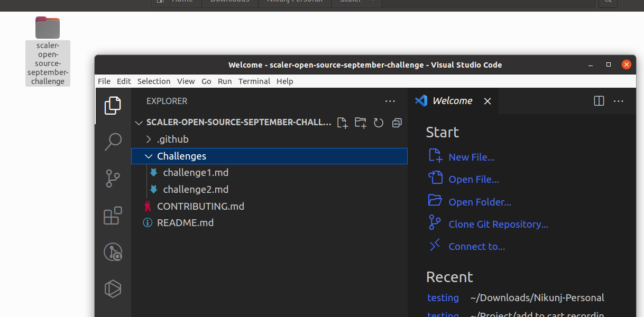
Task: Open the editor More Actions ellipsis menu
Action: point(619,100)
